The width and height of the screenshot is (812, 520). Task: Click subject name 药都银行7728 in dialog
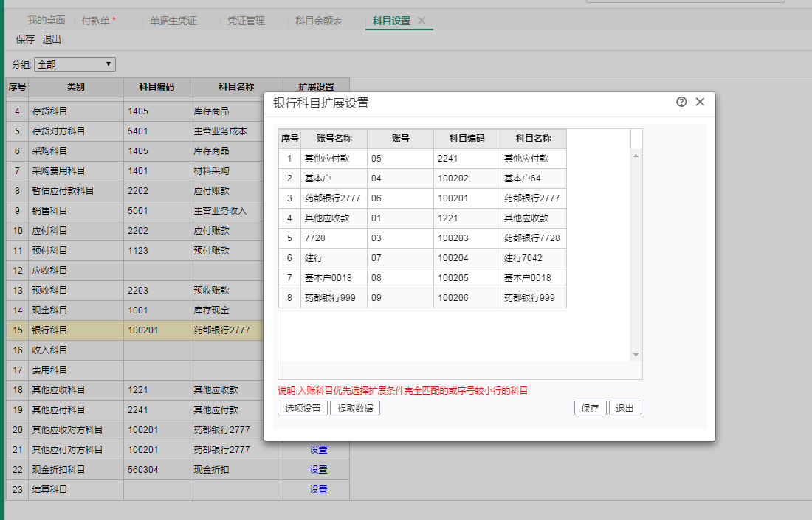click(533, 238)
